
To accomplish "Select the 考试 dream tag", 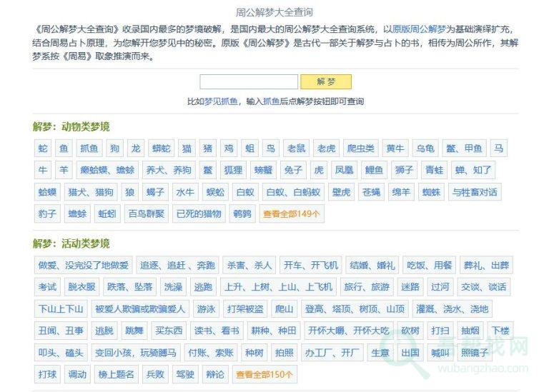I will (47, 287).
